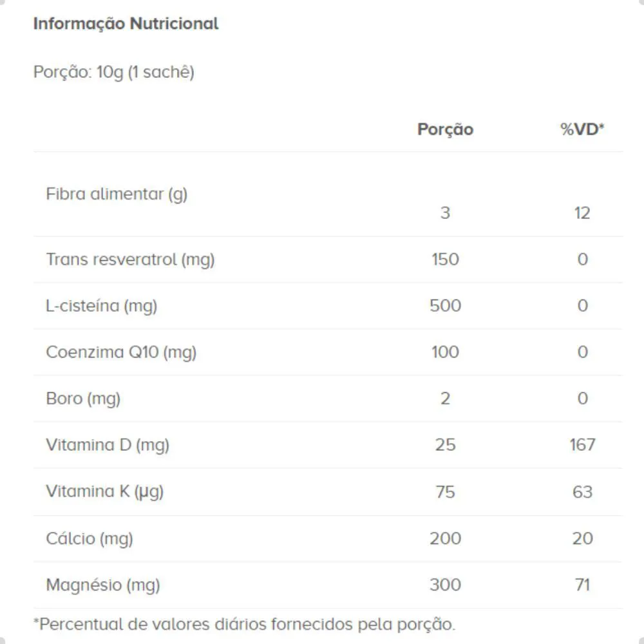Screen dimensions: 644x644
Task: Select the Fibra alimentar (g) row label
Action: (117, 194)
